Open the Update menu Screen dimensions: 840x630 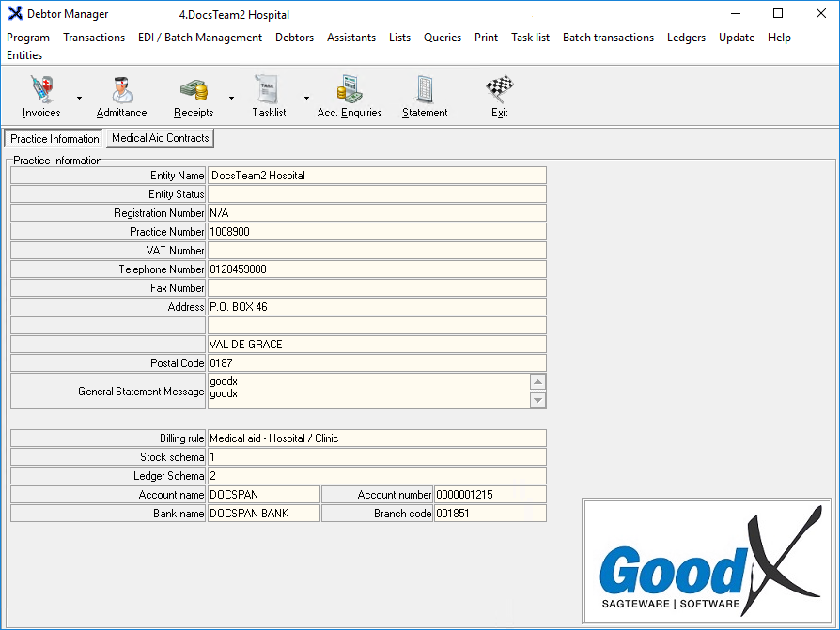(737, 38)
